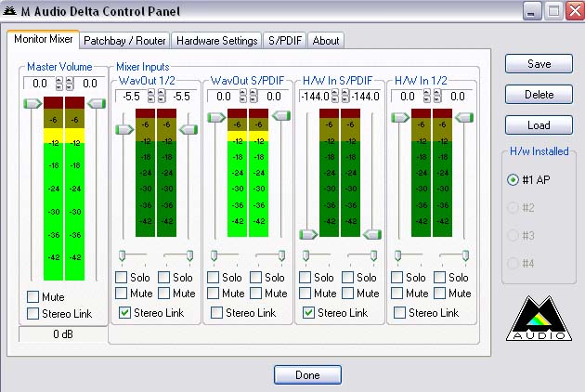This screenshot has height=392, width=585.
Task: Click the Load button
Action: click(x=539, y=125)
